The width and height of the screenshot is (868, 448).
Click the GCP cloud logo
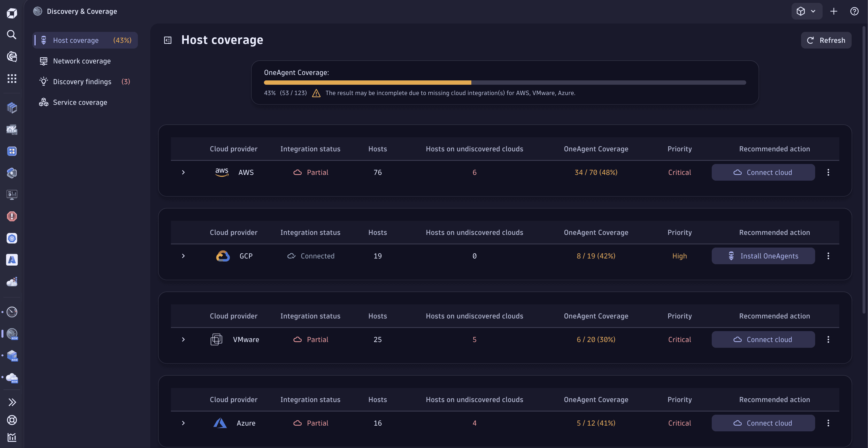point(223,256)
